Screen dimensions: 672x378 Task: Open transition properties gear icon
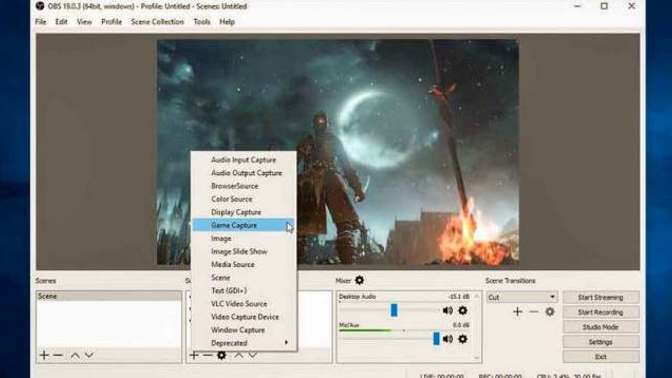pyautogui.click(x=550, y=312)
